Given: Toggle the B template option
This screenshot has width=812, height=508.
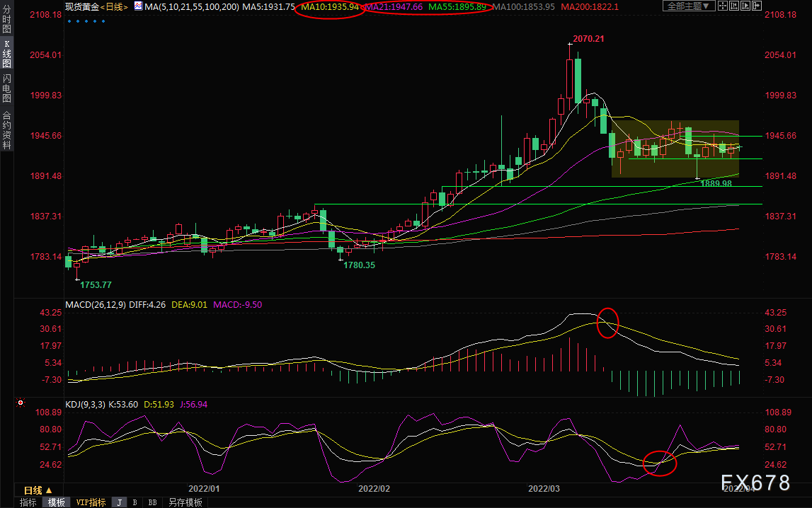Looking at the screenshot, I should point(135,502).
